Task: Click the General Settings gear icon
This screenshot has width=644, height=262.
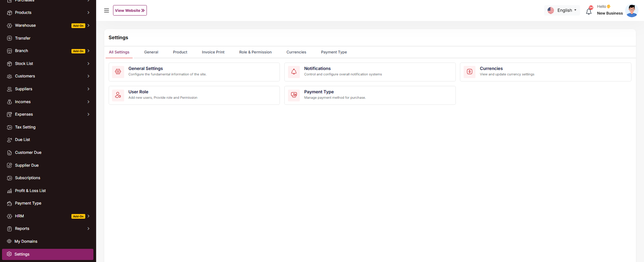Action: coord(118,72)
